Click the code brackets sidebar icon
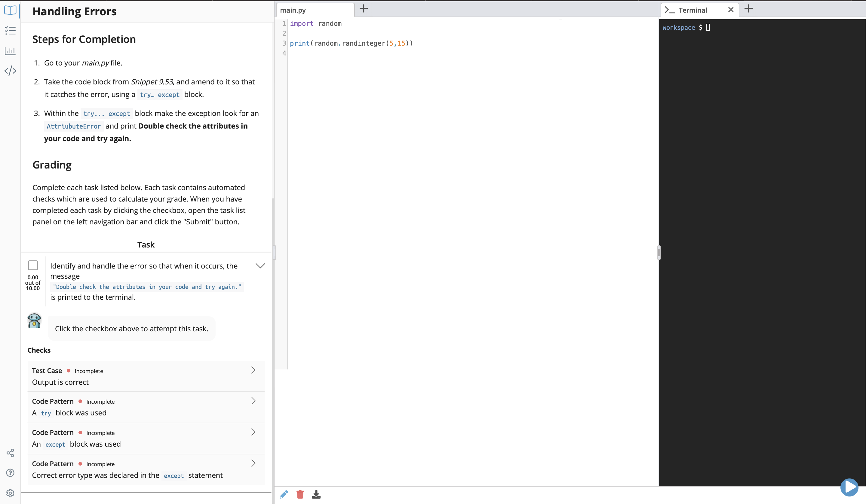866x504 pixels. 10,71
